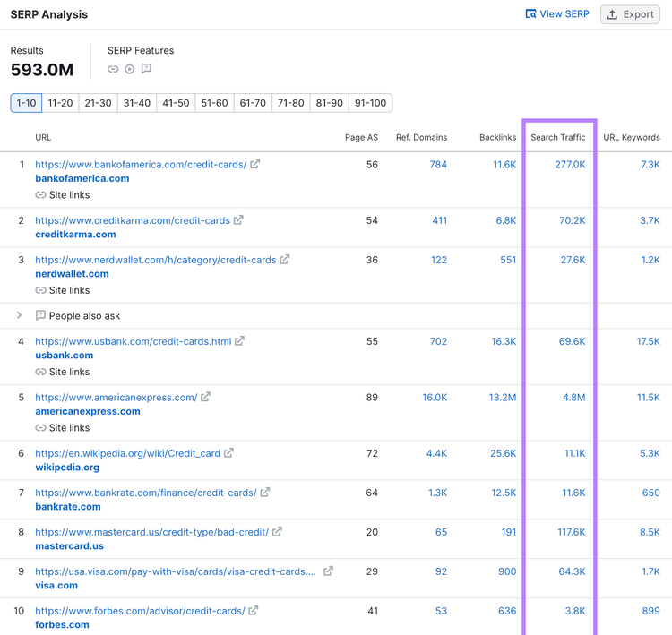Open the mastercard.us bad-credit URL
Viewport: 672px width, 635px height.
tap(151, 532)
